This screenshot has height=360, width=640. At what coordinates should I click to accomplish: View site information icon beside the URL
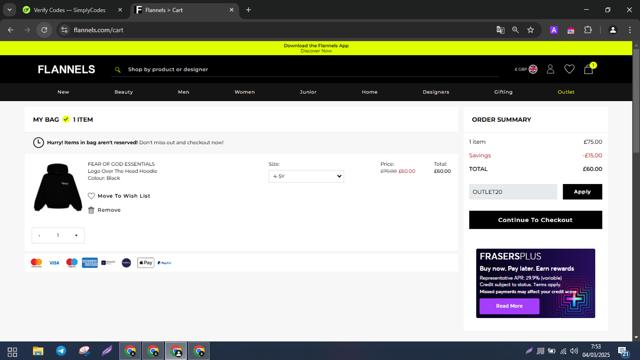click(x=64, y=30)
